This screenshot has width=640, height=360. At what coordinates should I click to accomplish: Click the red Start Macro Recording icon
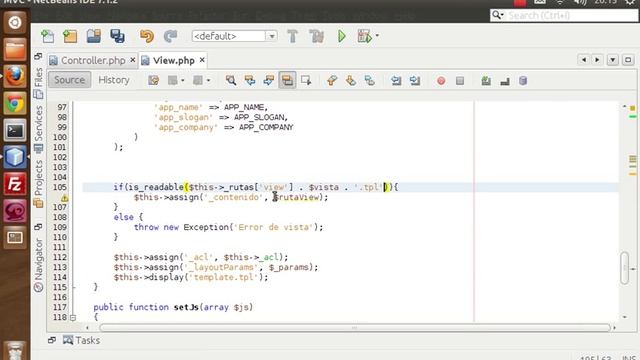point(441,81)
